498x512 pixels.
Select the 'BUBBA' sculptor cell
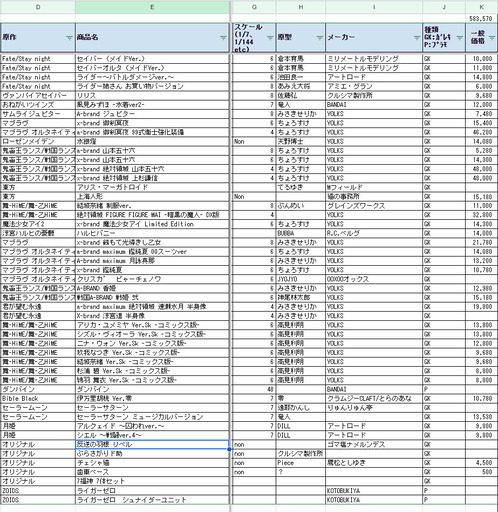pos(301,233)
